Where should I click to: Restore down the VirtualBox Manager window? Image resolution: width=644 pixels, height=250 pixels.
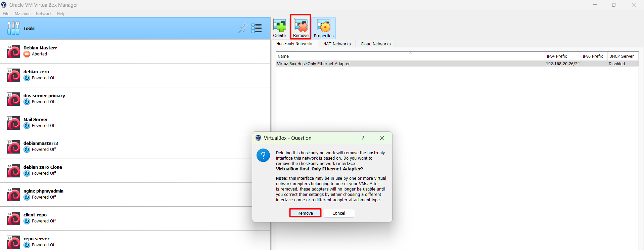coord(614,5)
